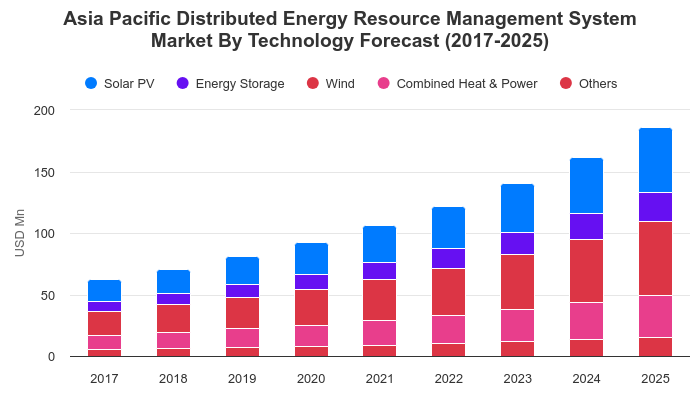Click the red Wind segment for 2022
This screenshot has width=700, height=400.
point(449,292)
